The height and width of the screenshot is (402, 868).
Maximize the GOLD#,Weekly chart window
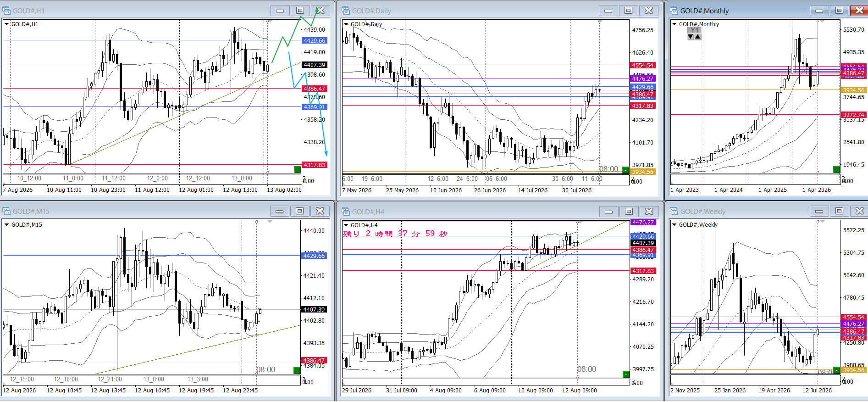839,211
